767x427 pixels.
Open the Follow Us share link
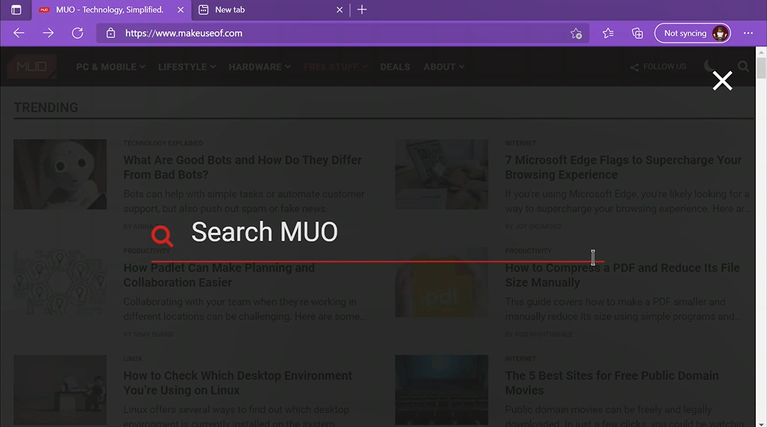click(658, 67)
